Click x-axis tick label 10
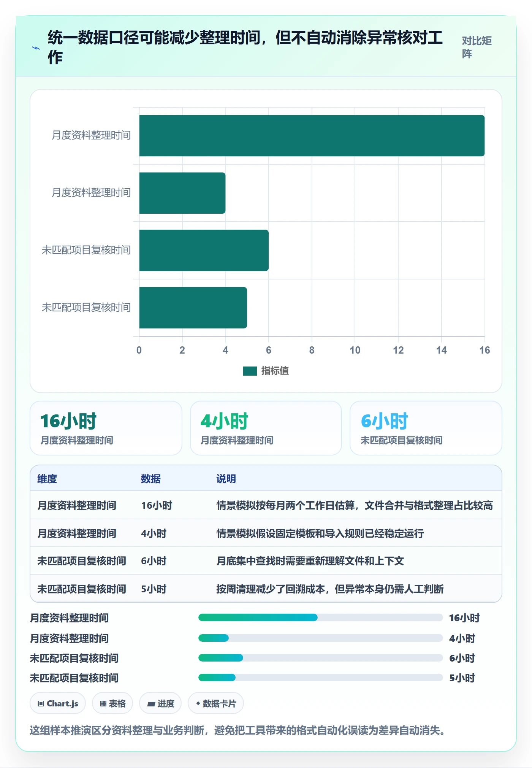 point(355,350)
